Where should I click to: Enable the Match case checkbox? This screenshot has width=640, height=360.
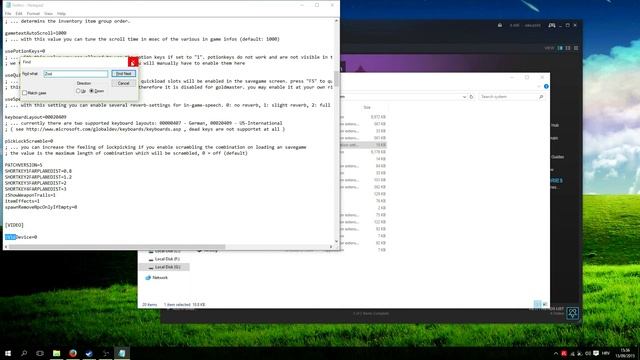tap(24, 93)
